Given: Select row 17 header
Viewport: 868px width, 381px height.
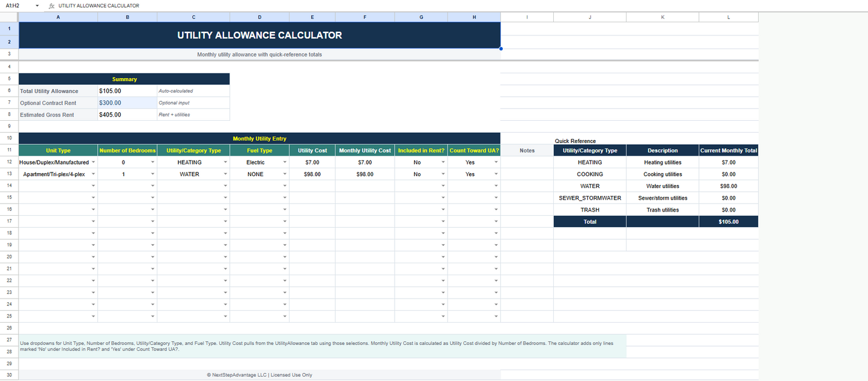Looking at the screenshot, I should pyautogui.click(x=9, y=222).
